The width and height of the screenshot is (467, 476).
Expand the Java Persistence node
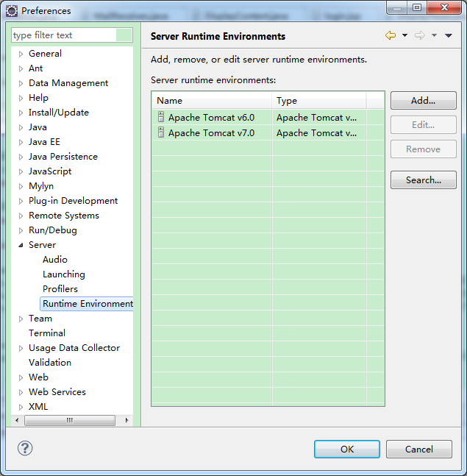click(x=21, y=157)
